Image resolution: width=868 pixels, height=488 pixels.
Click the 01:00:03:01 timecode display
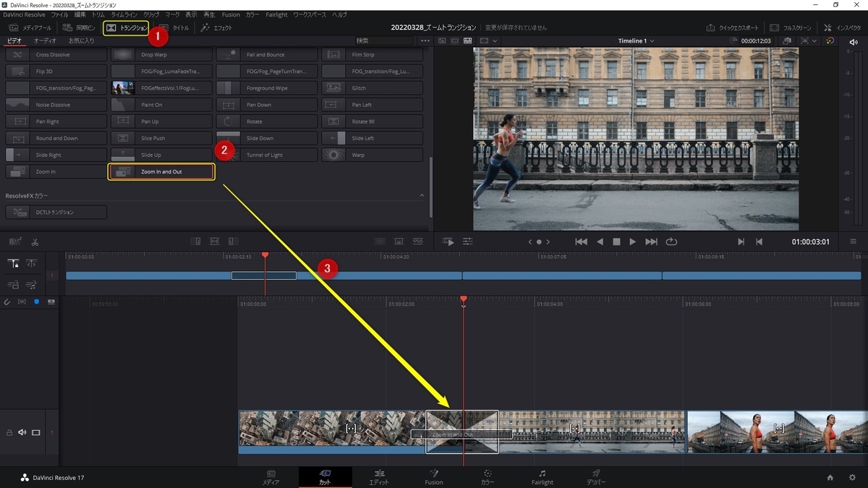pos(810,241)
